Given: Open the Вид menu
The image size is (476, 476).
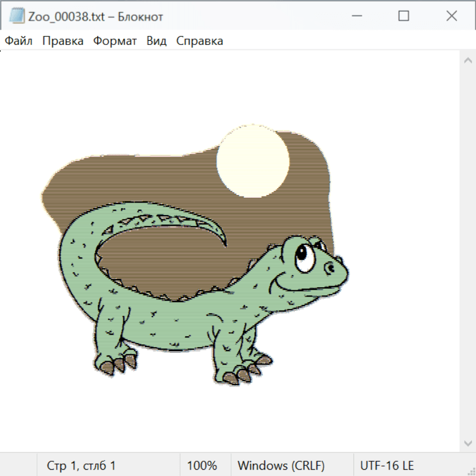Looking at the screenshot, I should point(156,41).
